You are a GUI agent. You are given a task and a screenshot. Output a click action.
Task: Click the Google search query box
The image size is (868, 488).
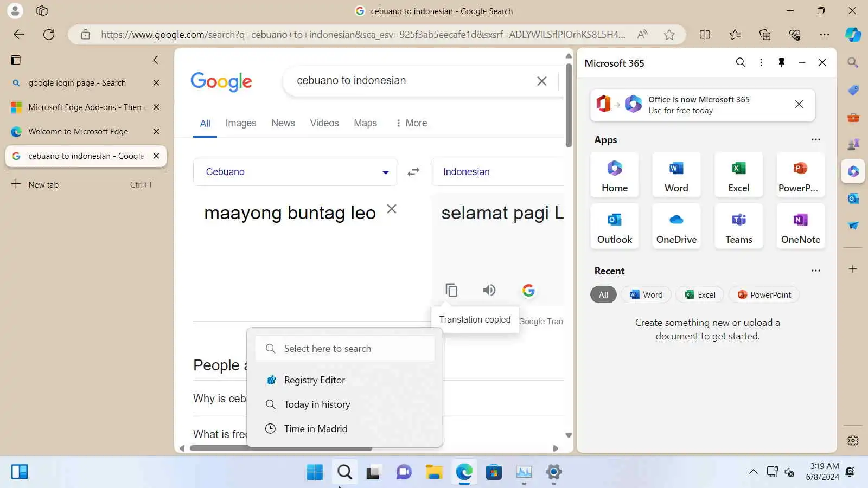412,81
